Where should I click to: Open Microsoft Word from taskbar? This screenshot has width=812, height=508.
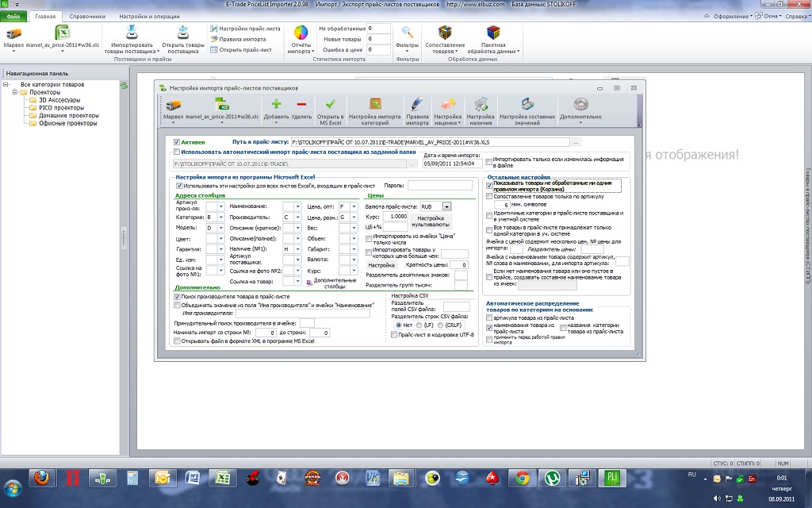[192, 477]
